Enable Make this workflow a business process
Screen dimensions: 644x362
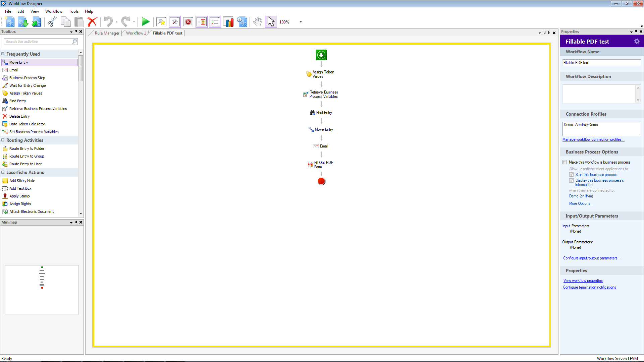coord(565,162)
